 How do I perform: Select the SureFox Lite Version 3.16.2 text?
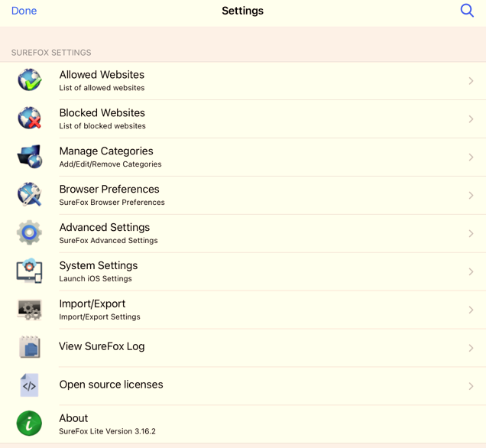point(107,431)
